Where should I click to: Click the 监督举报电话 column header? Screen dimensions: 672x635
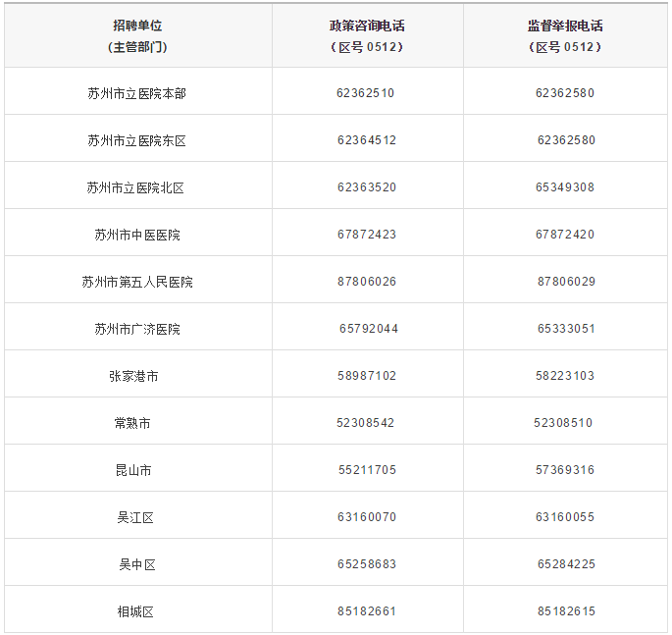[565, 36]
